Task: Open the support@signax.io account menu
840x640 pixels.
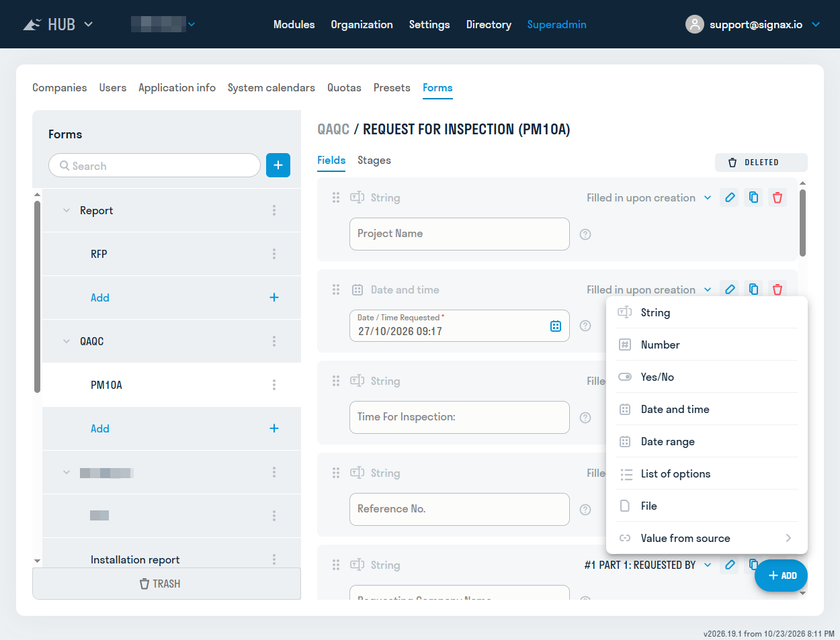Action: coord(753,24)
